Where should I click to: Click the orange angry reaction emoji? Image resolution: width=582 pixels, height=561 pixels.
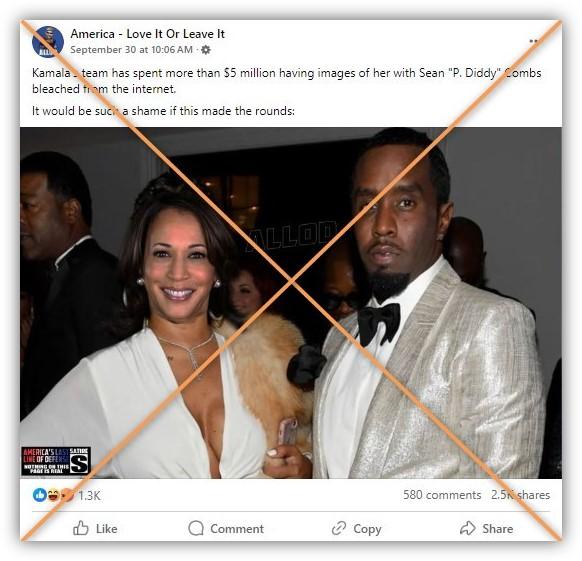[x=67, y=495]
